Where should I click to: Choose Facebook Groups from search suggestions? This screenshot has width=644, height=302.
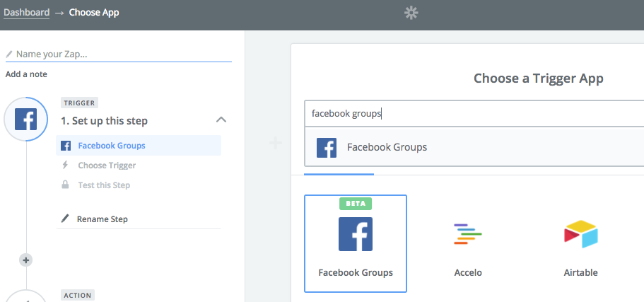point(474,147)
